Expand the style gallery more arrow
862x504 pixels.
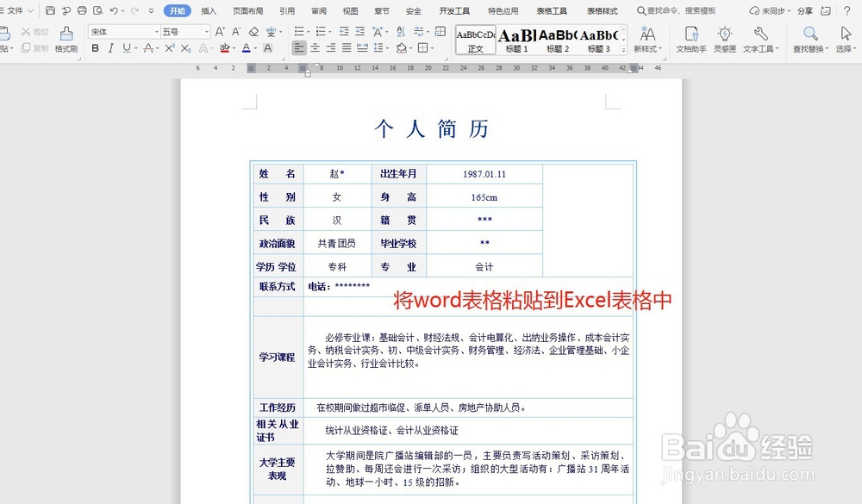pos(623,50)
